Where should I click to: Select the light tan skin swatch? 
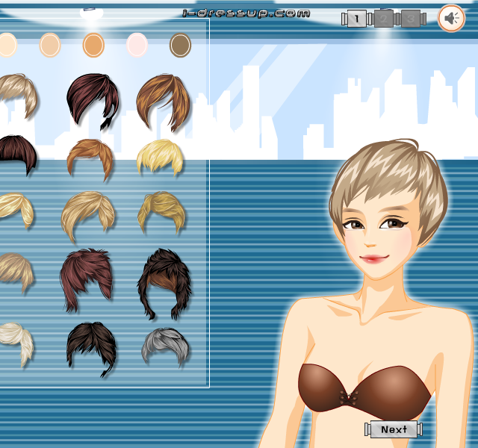pyautogui.click(x=50, y=45)
